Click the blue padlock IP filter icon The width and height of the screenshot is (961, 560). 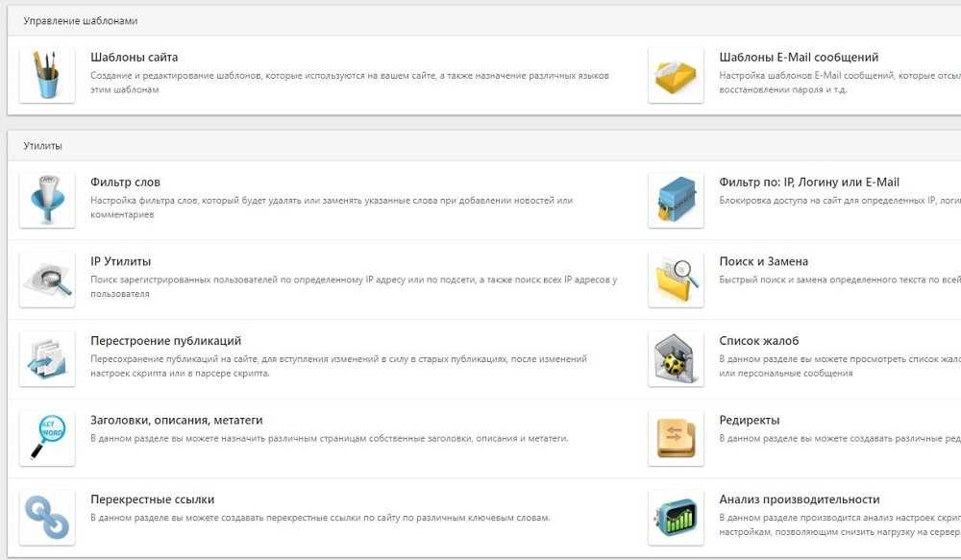tap(676, 200)
